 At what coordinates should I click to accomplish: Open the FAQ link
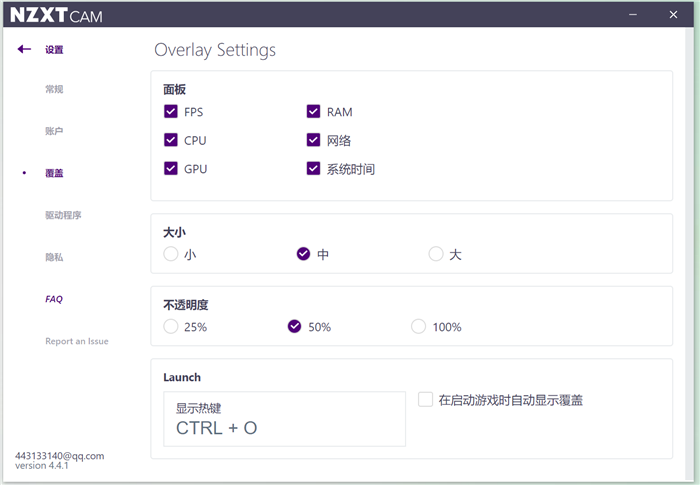click(x=54, y=299)
